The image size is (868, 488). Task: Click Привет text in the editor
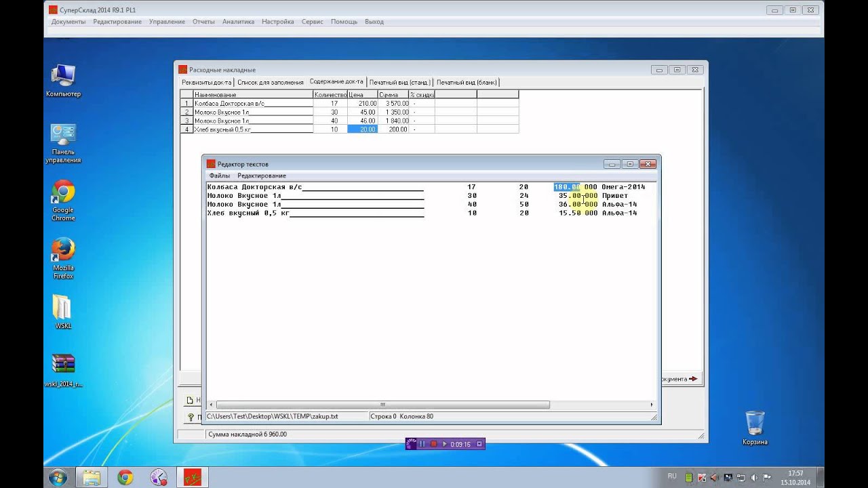click(x=615, y=195)
